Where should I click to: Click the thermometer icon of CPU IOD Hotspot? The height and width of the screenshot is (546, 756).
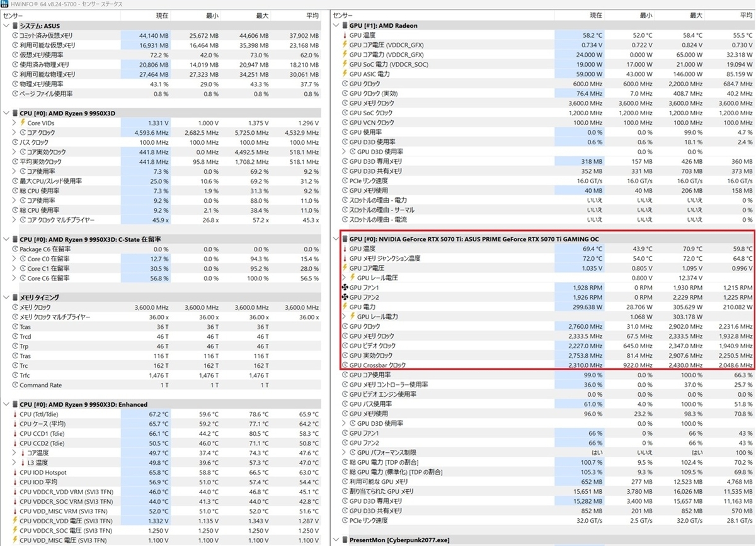click(14, 472)
